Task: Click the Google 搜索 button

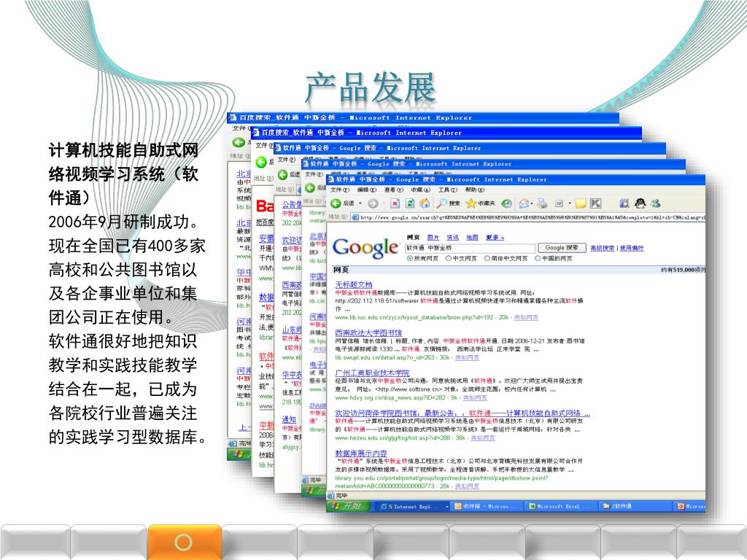Action: click(x=561, y=248)
